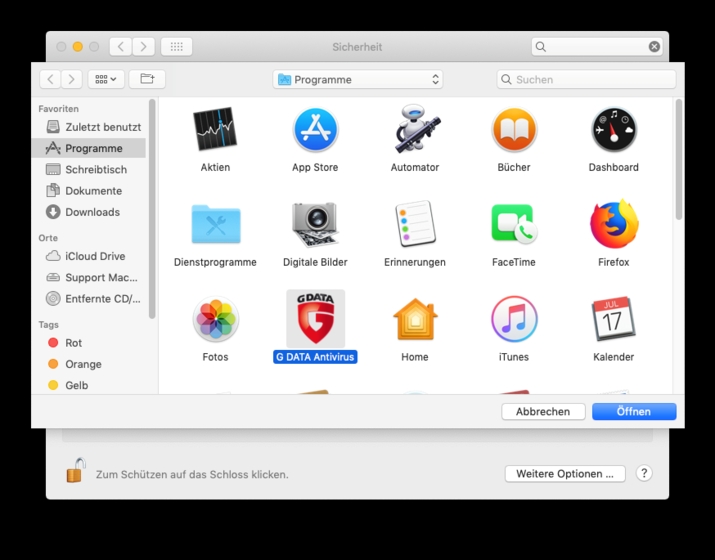
Task: Click the help question mark button
Action: pos(644,473)
